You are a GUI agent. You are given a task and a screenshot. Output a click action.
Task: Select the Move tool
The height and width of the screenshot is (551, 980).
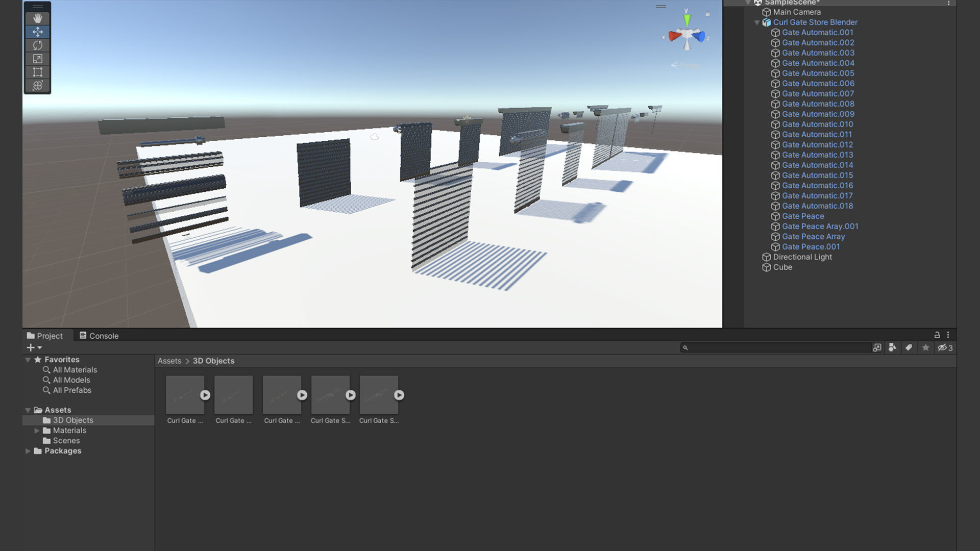[37, 32]
